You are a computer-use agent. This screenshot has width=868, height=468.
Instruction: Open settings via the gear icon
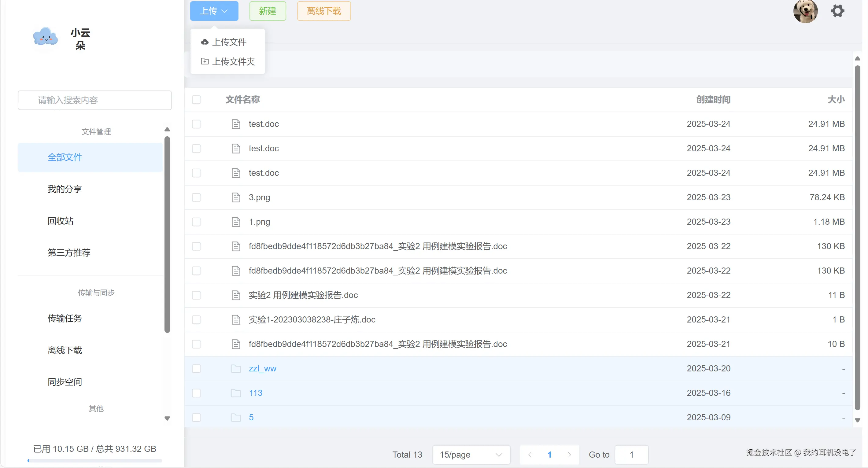click(x=837, y=11)
